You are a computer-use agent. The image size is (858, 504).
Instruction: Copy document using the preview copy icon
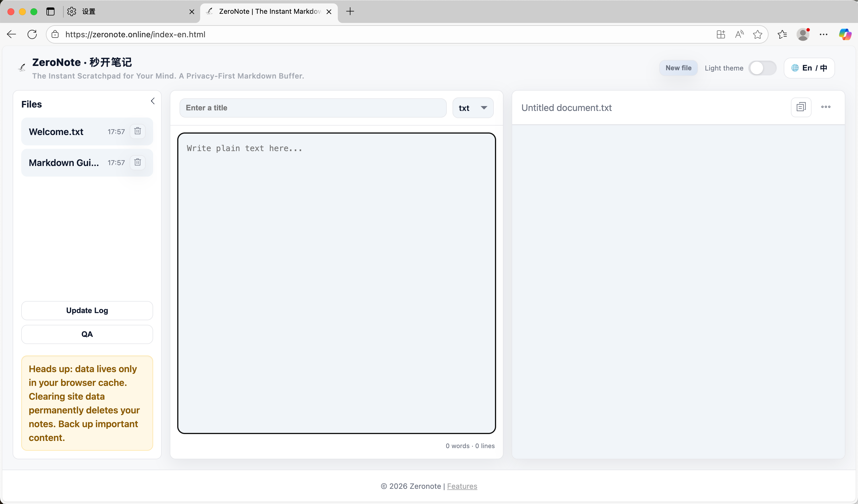pyautogui.click(x=801, y=107)
